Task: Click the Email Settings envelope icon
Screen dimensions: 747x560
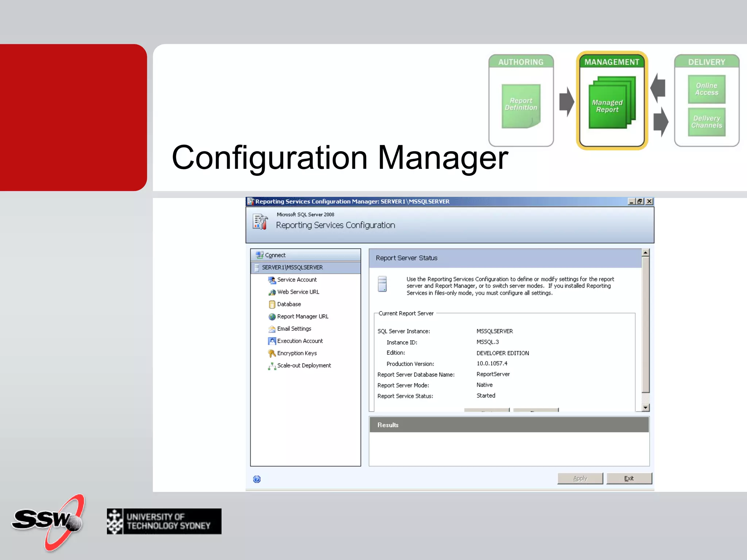Action: (272, 329)
